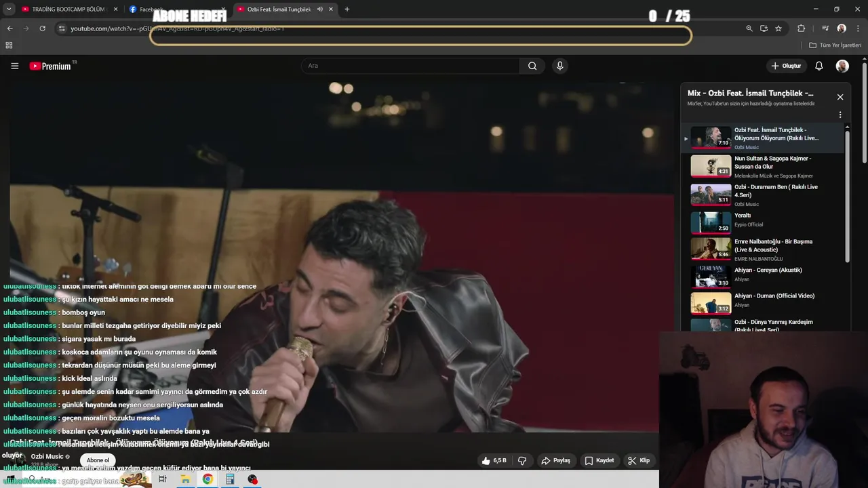Open Tüm Yer İşaretleri bookmarks folder
This screenshot has width=868, height=488.
[x=835, y=45]
